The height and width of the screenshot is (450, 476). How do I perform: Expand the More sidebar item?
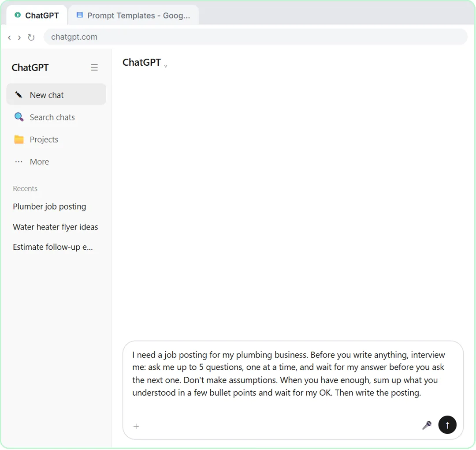(56, 161)
